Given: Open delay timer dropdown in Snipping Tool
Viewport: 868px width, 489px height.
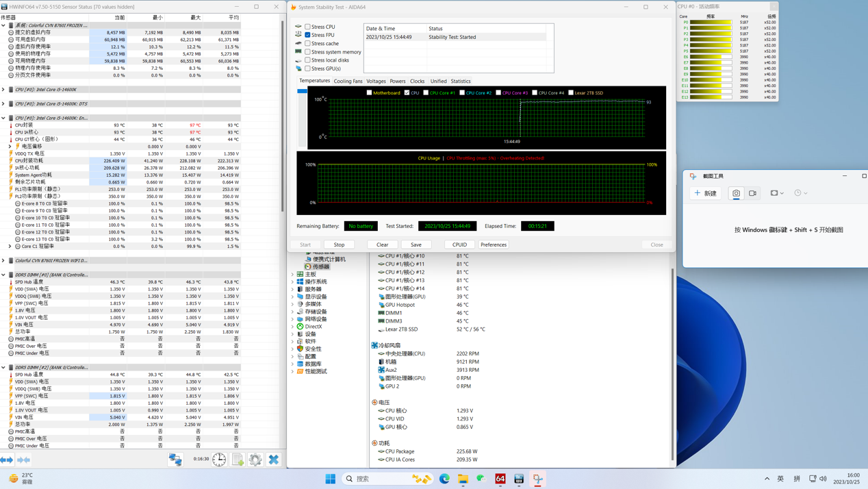Looking at the screenshot, I should (x=801, y=193).
